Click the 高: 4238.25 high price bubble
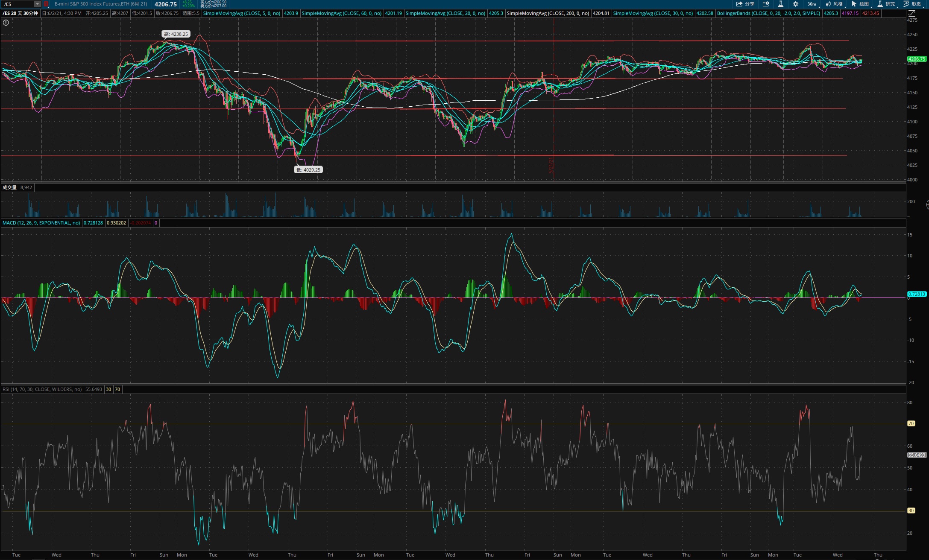This screenshot has width=929, height=560. pyautogui.click(x=176, y=34)
